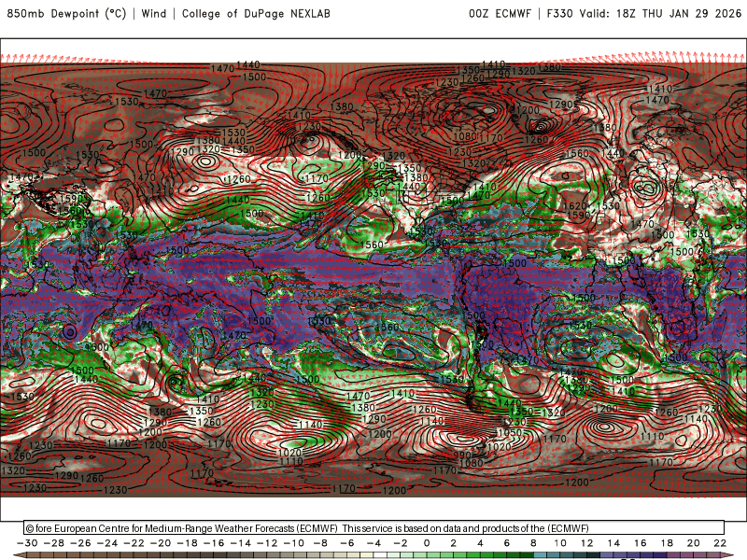The width and height of the screenshot is (747, 560).
Task: Click the "850mb Dewpoint (°C)" title text
Action: 66,13
